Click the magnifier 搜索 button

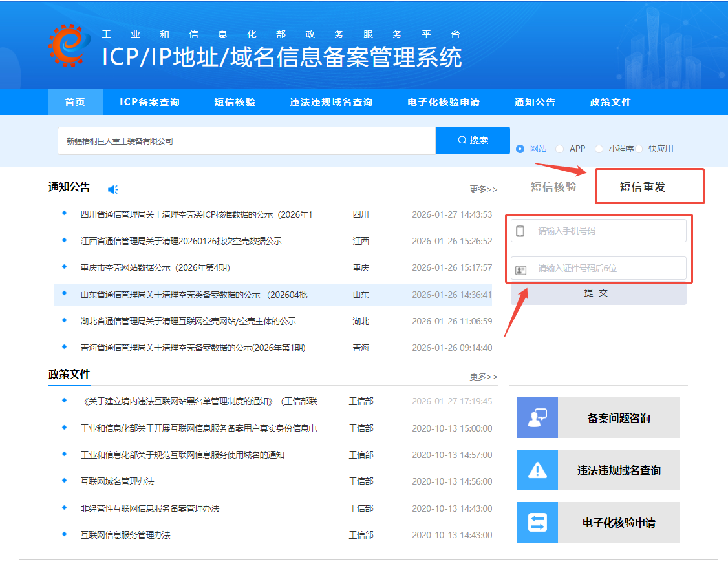coord(473,140)
